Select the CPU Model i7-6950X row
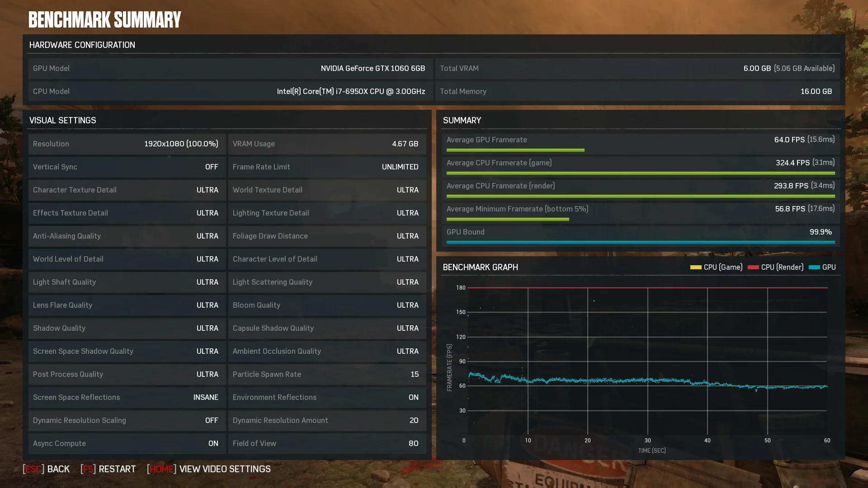 point(231,91)
